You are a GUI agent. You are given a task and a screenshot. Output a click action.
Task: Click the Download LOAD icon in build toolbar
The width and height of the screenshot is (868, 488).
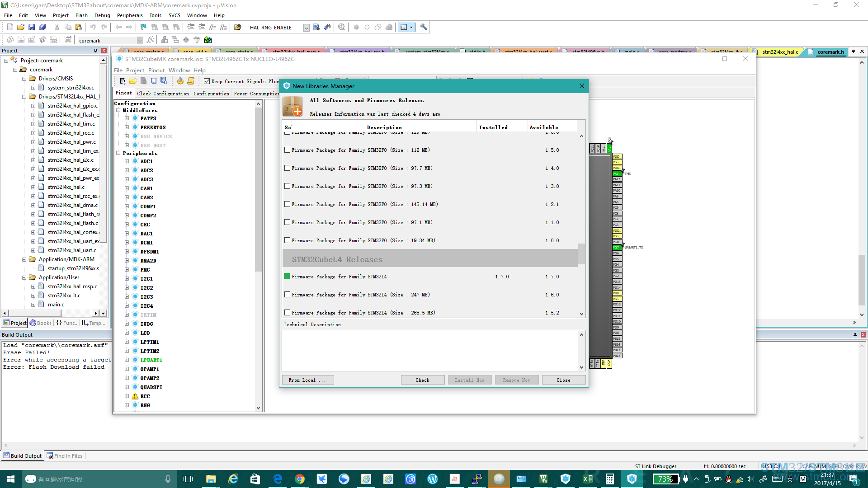(x=68, y=40)
